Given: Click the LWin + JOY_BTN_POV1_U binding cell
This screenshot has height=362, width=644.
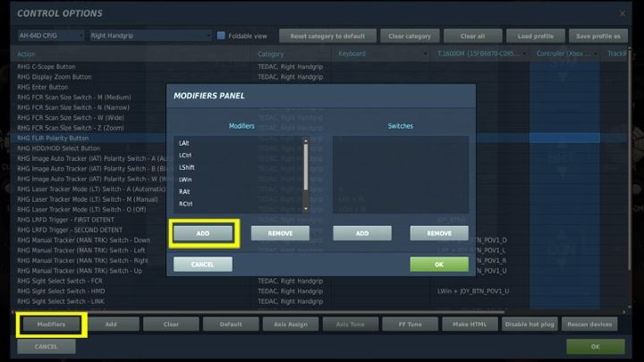Looking at the screenshot, I should 473,291.
